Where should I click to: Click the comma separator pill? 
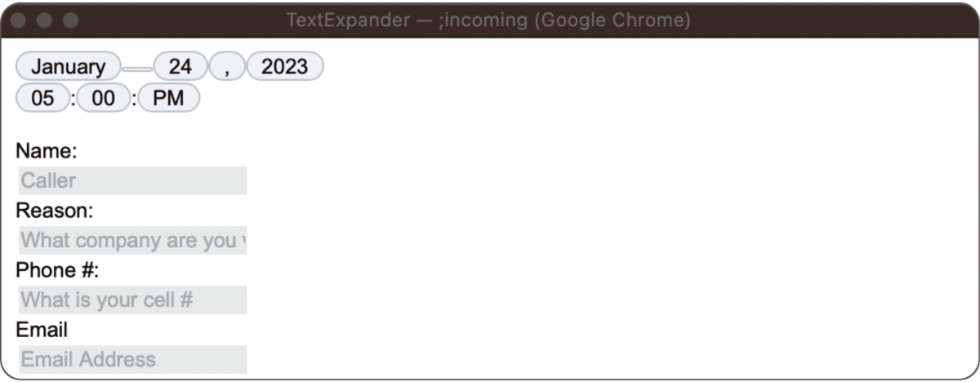pos(228,66)
